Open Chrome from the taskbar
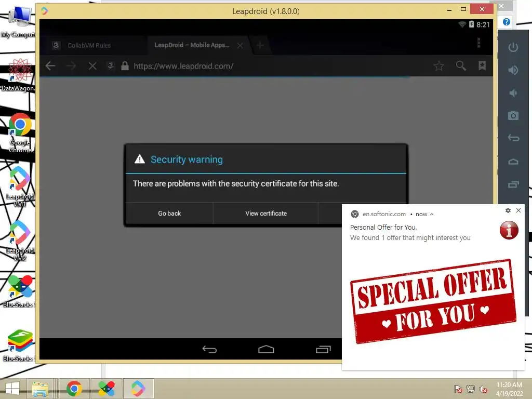Image resolution: width=532 pixels, height=399 pixels. 74,389
